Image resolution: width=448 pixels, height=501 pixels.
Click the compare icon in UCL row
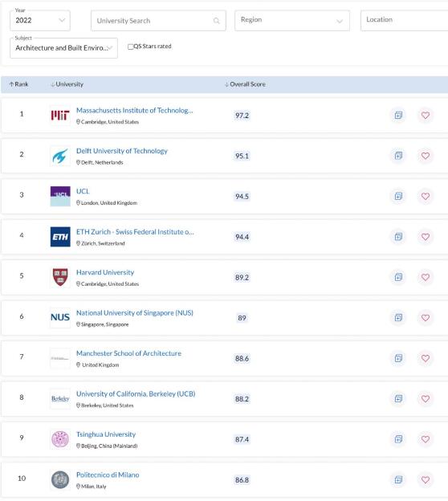click(x=398, y=196)
